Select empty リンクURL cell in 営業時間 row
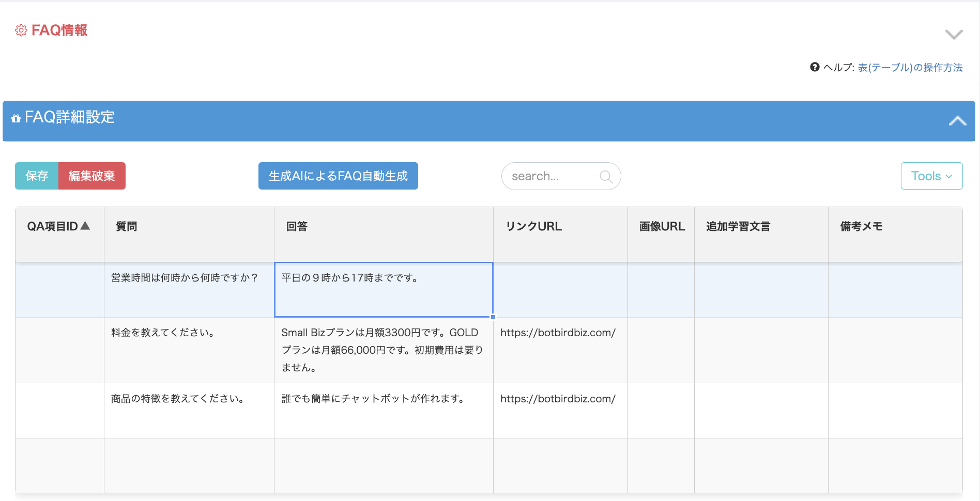The image size is (980, 501). (x=560, y=290)
